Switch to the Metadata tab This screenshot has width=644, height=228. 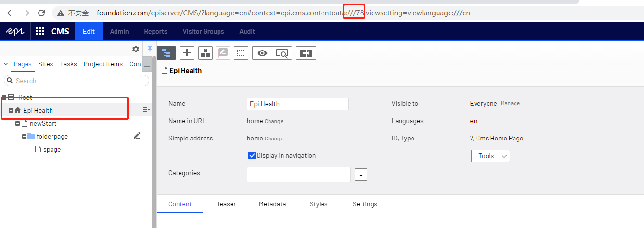272,204
